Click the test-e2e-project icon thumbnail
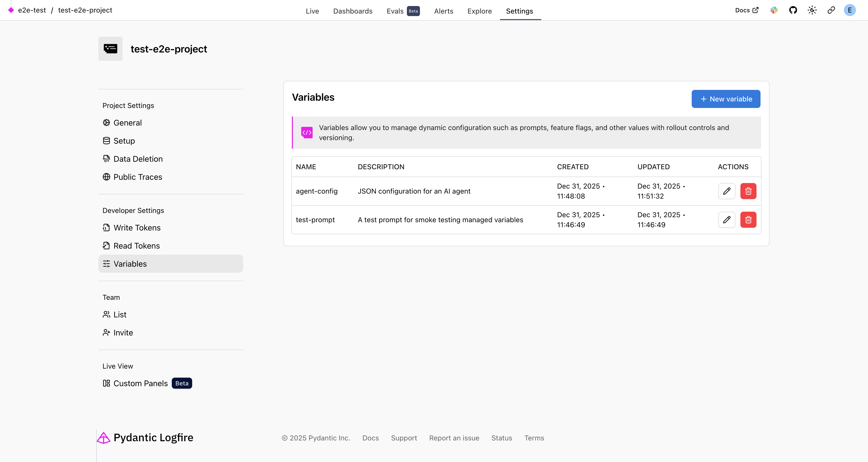 click(x=111, y=49)
